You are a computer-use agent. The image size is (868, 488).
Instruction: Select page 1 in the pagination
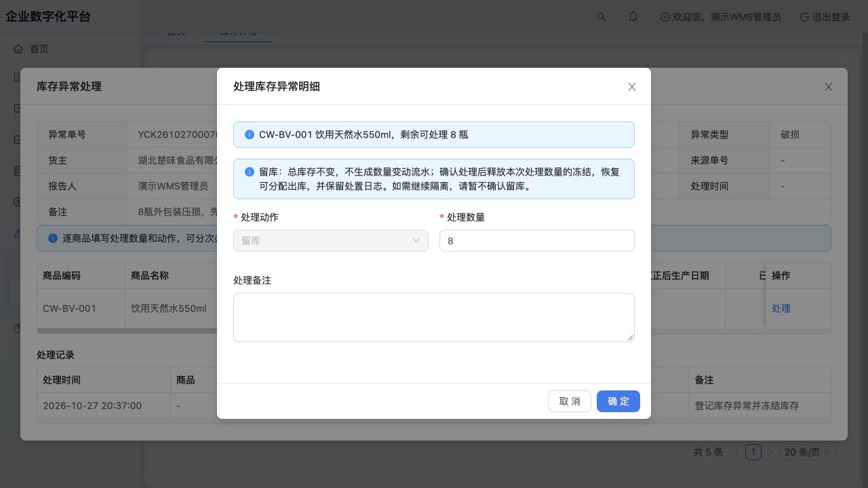pyautogui.click(x=753, y=452)
